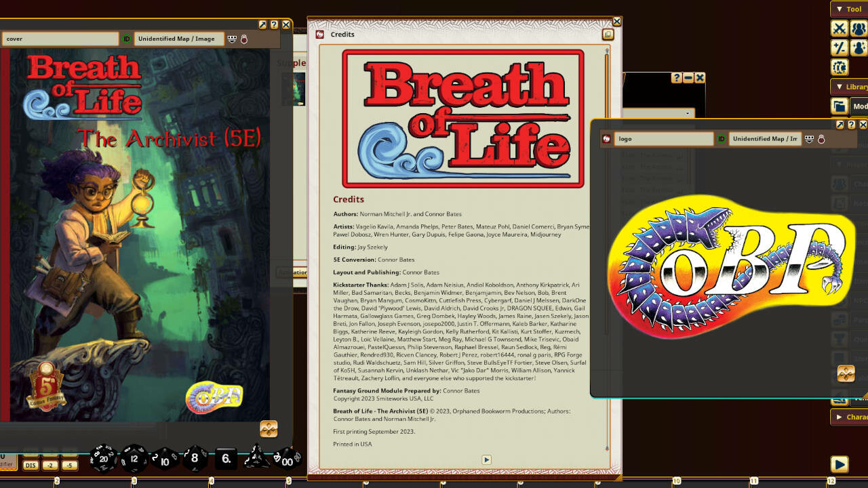
Task: Roll the black d6 die
Action: click(x=224, y=459)
